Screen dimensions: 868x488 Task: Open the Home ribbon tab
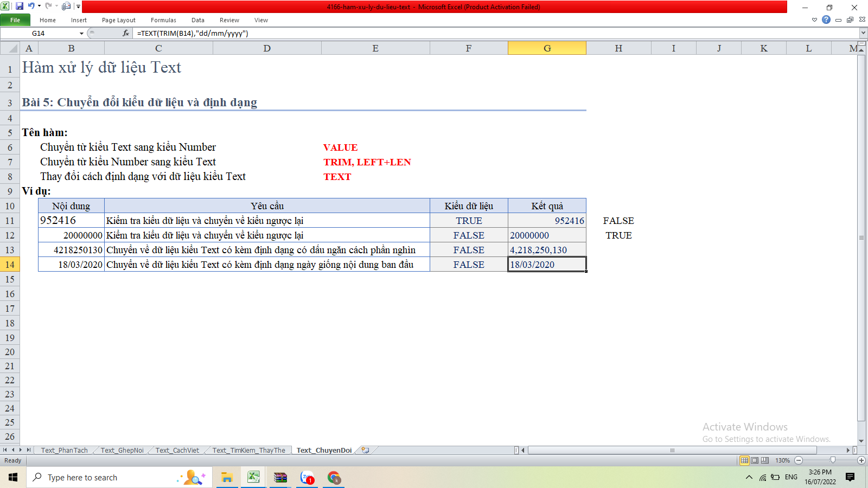(48, 20)
